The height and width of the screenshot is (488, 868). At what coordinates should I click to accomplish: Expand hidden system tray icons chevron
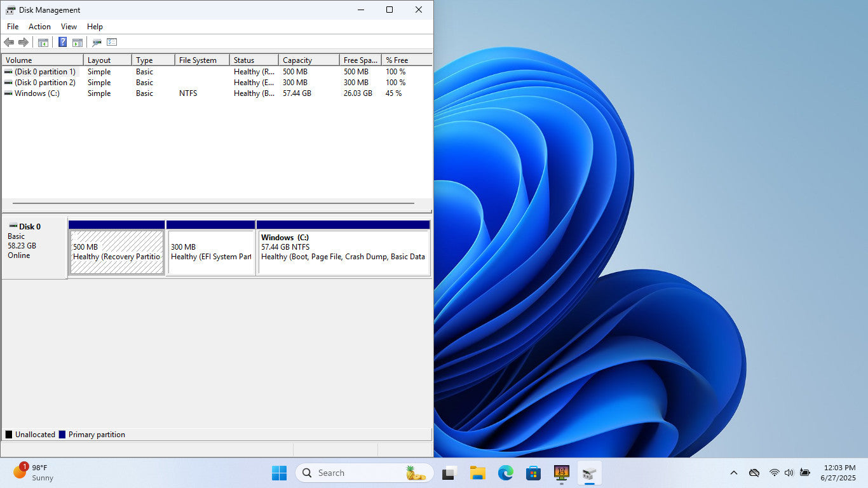[x=734, y=473]
